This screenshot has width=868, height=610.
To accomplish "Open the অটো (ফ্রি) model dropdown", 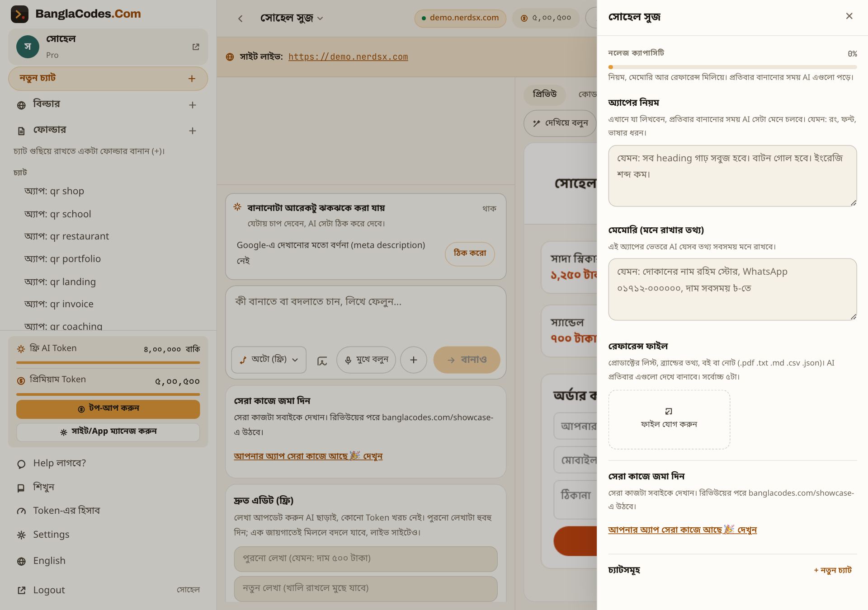I will pyautogui.click(x=269, y=360).
